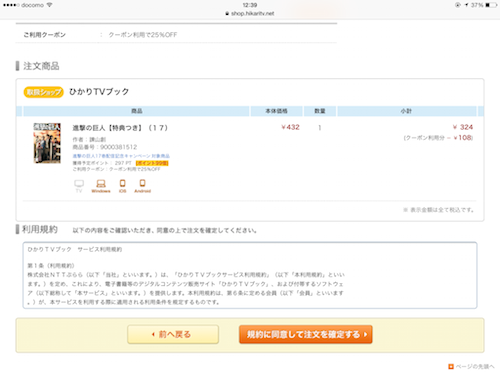This screenshot has width=500, height=375.
Task: Click inside the terms of service text box
Action: tap(250, 275)
